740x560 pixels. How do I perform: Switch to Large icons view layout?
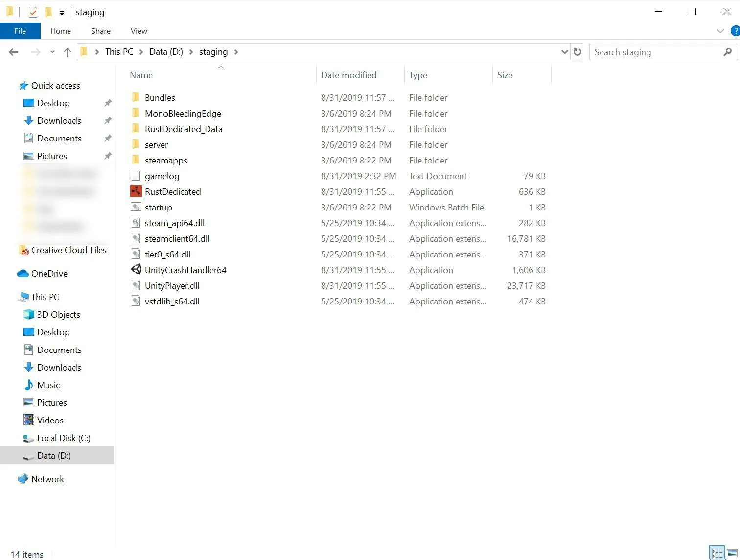pyautogui.click(x=732, y=553)
